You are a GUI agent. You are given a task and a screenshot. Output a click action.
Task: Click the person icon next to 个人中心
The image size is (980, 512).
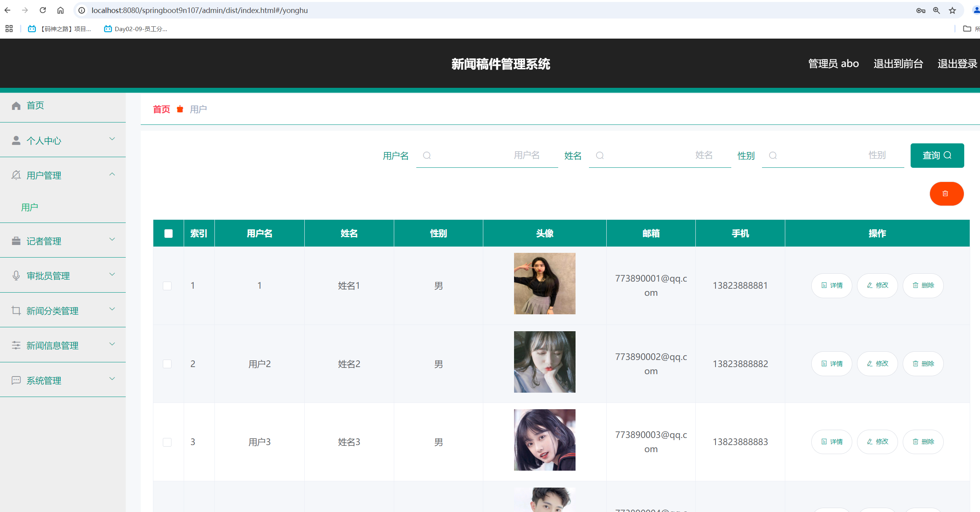(x=16, y=140)
